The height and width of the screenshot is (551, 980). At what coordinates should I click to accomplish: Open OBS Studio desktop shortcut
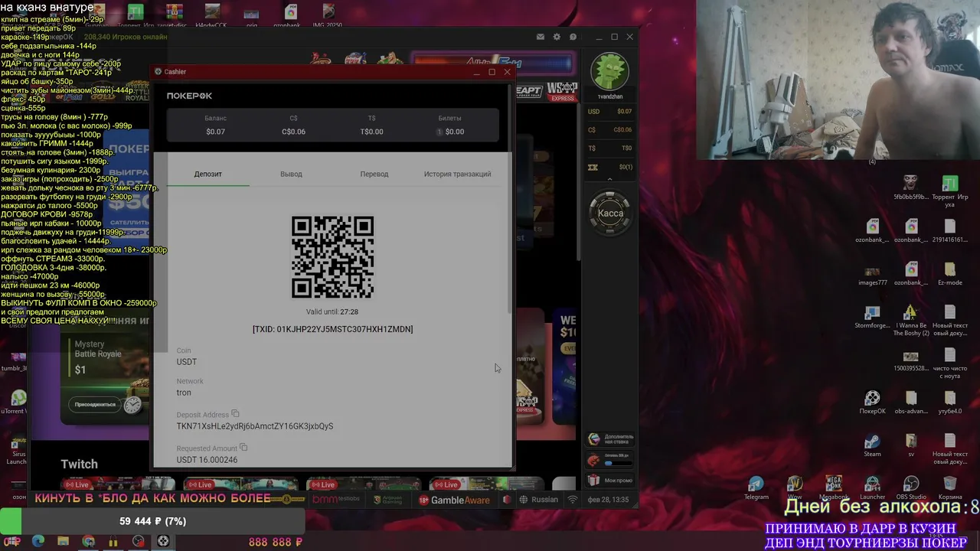tap(911, 488)
